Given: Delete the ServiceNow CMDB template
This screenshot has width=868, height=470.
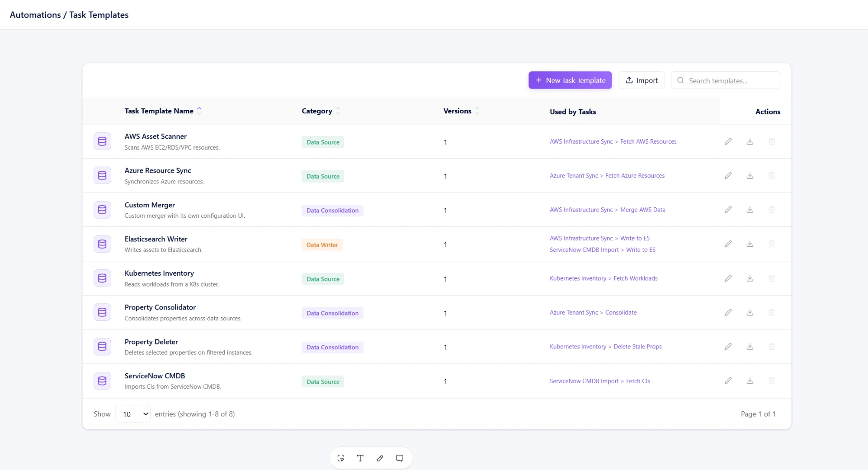Looking at the screenshot, I should 772,381.
